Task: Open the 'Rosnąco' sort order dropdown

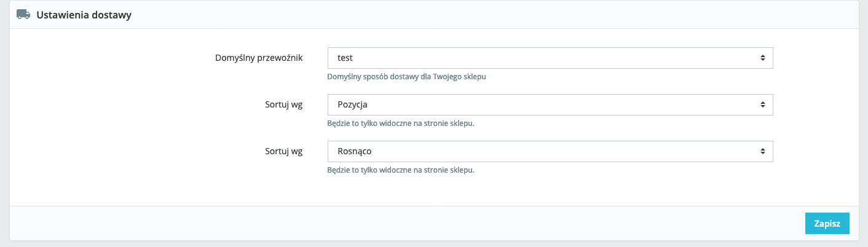Action: pos(550,151)
